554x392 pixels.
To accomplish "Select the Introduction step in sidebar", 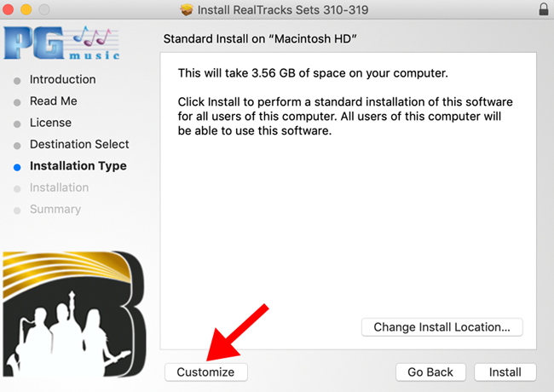I will 62,79.
